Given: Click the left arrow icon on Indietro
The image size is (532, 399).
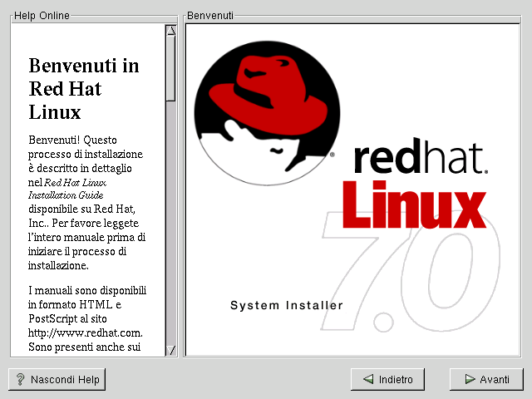Looking at the screenshot, I should (x=367, y=380).
